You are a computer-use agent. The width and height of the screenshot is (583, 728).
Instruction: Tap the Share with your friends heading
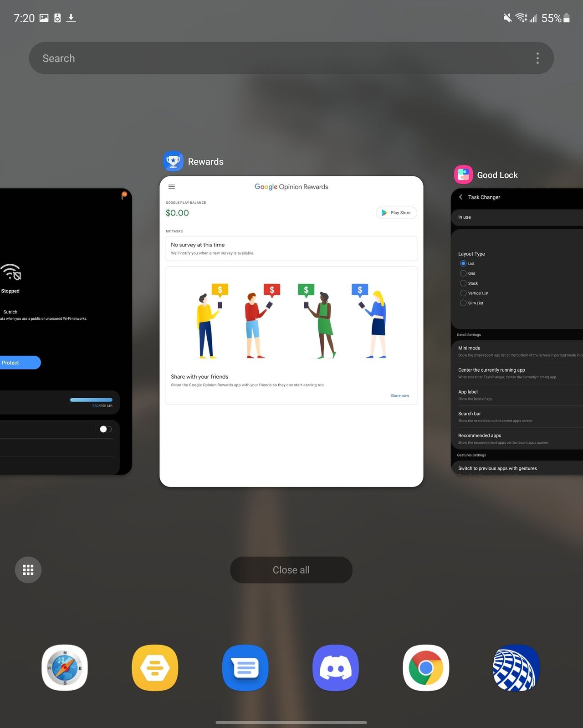click(x=199, y=377)
